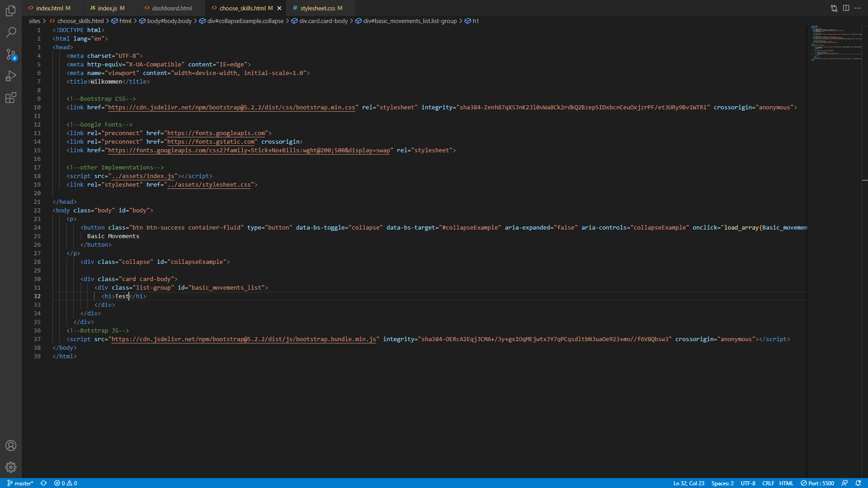The image size is (868, 488).
Task: Follow the bootstrap.min.css link on line 10
Action: (232, 108)
